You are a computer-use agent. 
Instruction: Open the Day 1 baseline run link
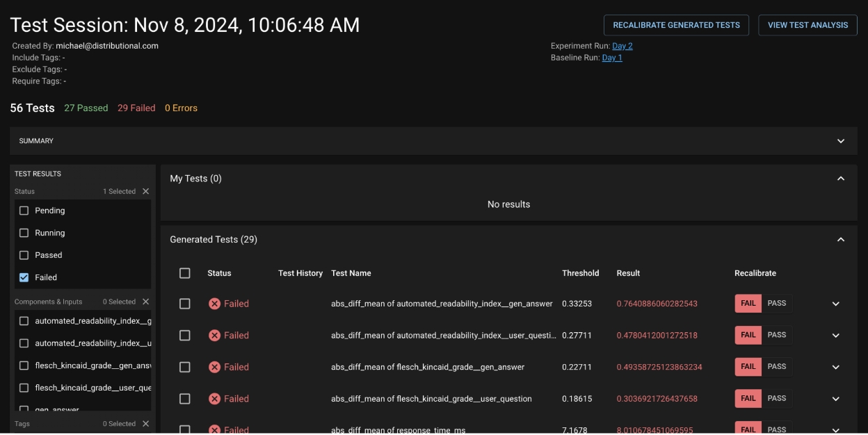coord(611,58)
